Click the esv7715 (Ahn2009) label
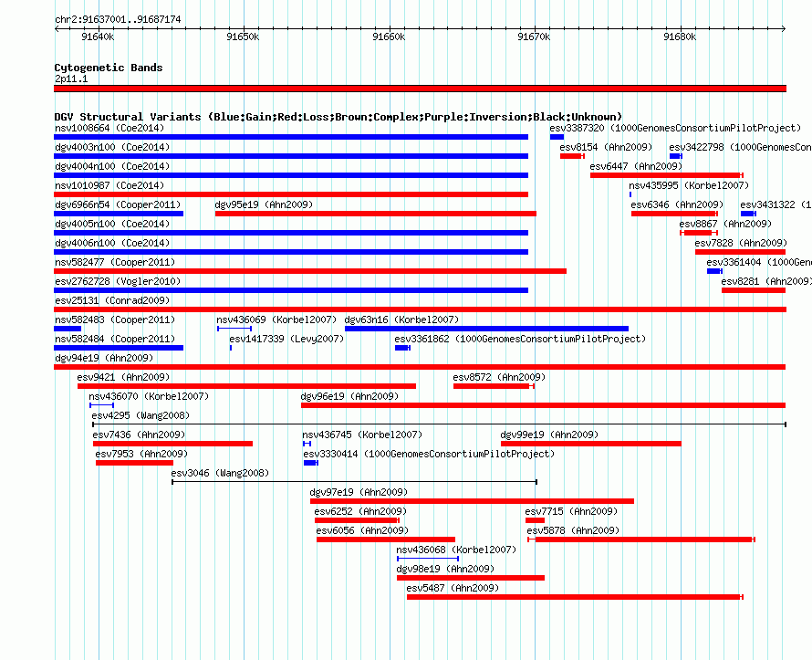812x660 pixels. (571, 511)
